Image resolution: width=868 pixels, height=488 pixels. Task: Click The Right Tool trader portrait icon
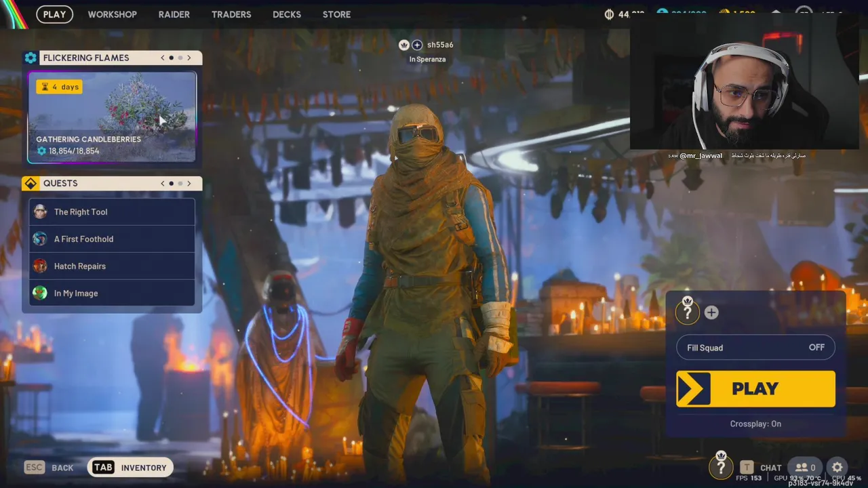coord(40,211)
